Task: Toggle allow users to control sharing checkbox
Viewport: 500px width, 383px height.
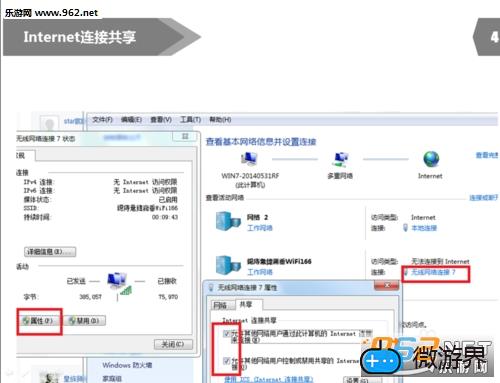Action: point(227,361)
